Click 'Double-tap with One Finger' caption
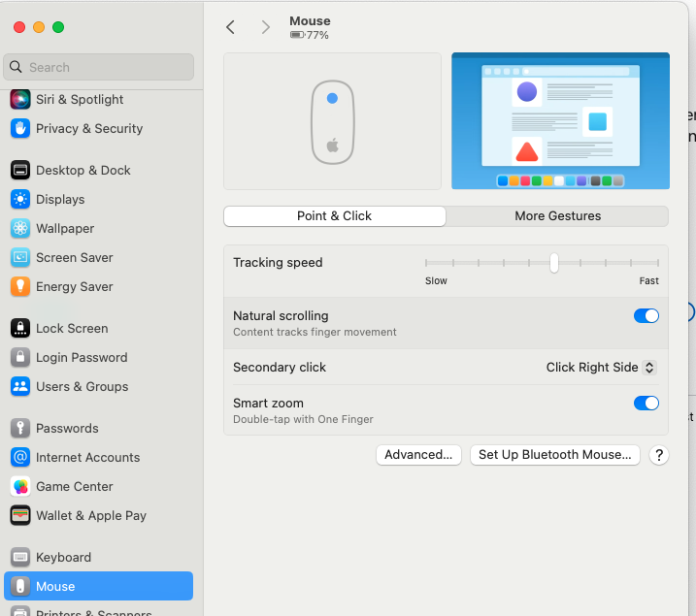Viewport: 696px width, 616px height. coord(303,419)
